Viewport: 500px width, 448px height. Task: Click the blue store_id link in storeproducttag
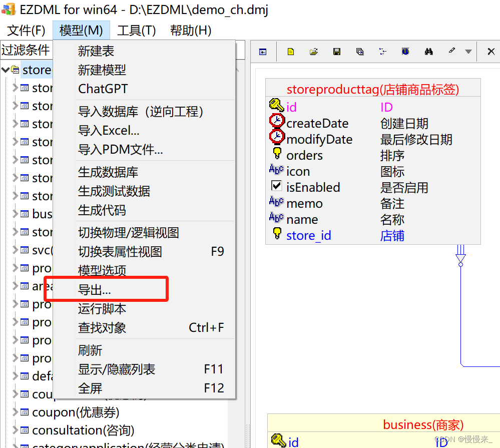point(308,235)
